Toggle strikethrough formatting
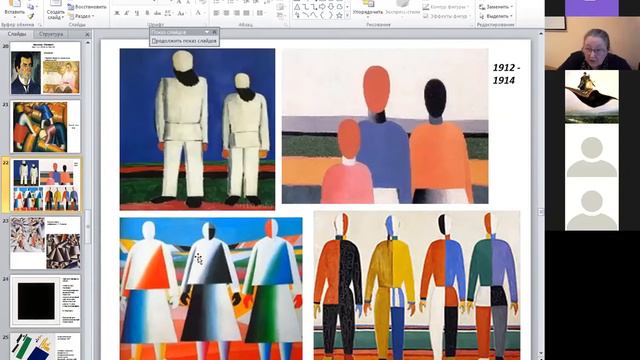Image resolution: width=640 pixels, height=360 pixels. 157,13
